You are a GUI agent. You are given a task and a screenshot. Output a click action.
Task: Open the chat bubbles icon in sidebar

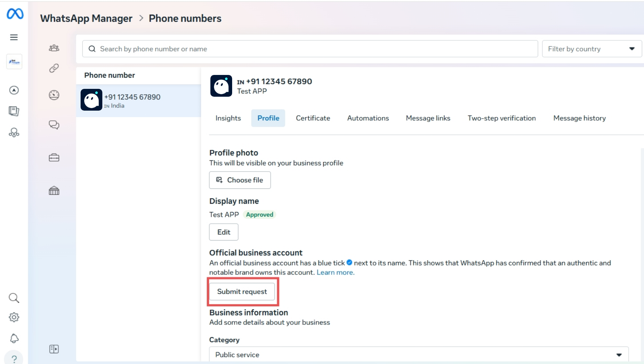coord(54,125)
